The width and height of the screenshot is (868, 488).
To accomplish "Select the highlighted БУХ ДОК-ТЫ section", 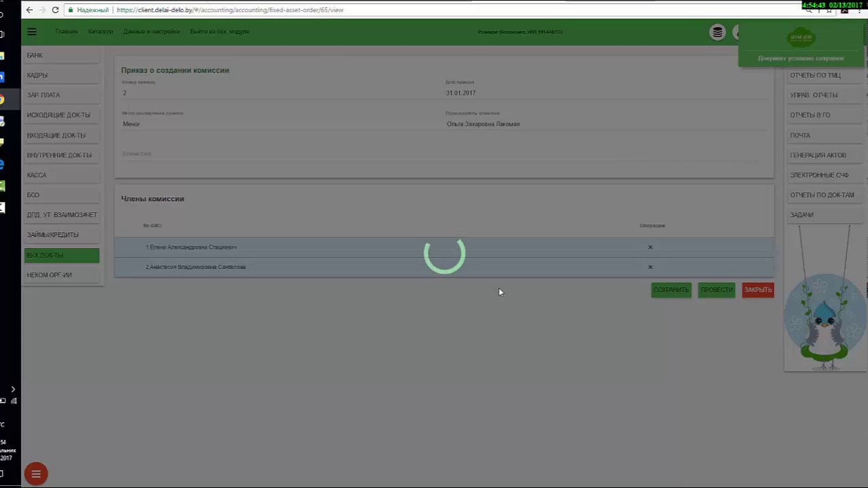I will 62,255.
